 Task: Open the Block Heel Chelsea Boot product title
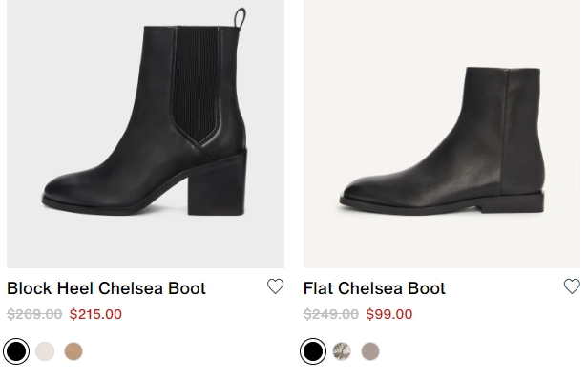(x=106, y=288)
